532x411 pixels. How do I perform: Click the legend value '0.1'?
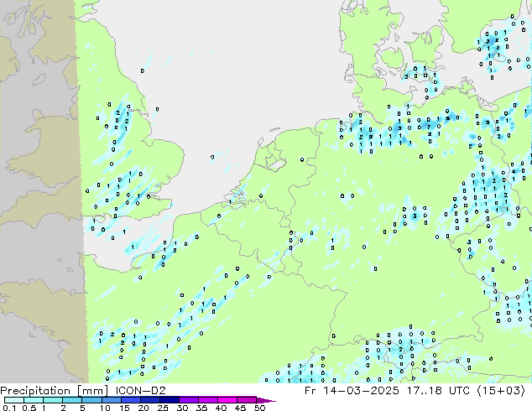tap(9, 408)
